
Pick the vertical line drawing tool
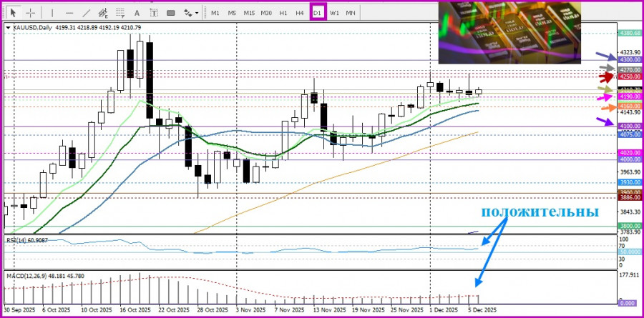coord(52,13)
